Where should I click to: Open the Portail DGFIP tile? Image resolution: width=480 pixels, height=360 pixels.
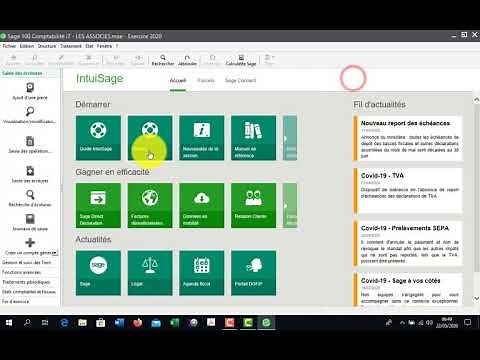pos(253,273)
